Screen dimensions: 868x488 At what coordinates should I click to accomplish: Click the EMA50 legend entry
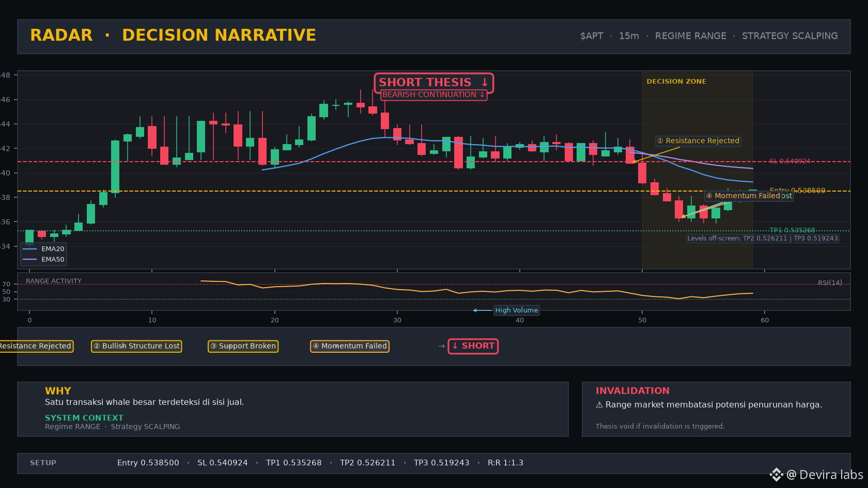[43, 260]
